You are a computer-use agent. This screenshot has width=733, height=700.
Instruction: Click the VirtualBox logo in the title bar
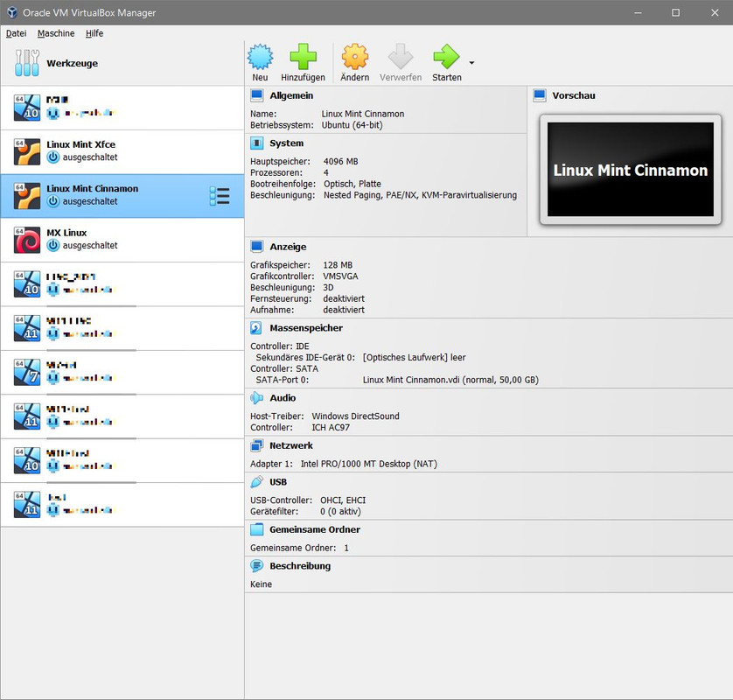click(12, 12)
